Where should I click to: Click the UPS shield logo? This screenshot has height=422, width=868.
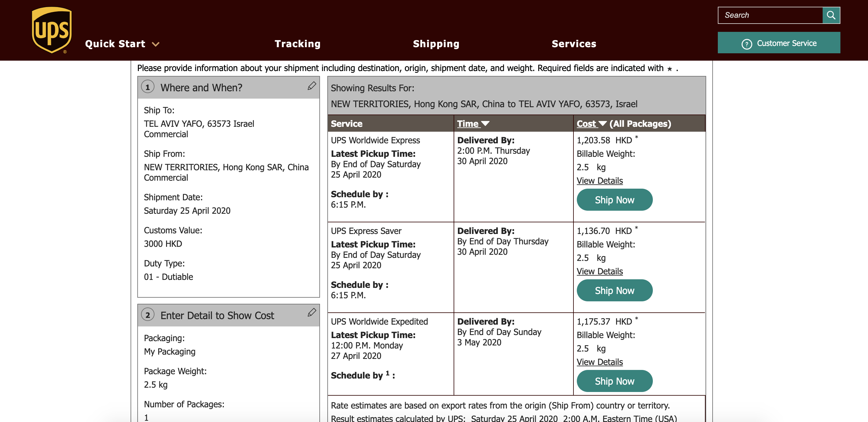[51, 30]
